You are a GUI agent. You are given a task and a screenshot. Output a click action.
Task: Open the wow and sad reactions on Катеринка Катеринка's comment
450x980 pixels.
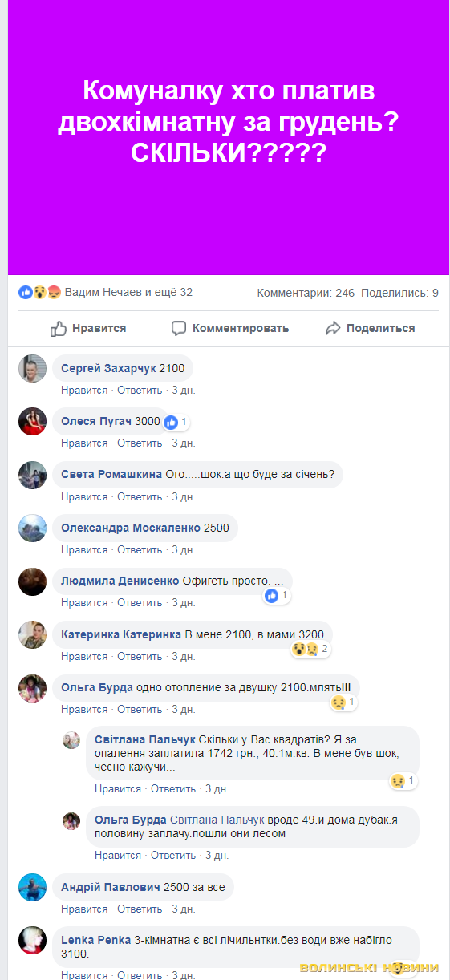click(x=310, y=649)
